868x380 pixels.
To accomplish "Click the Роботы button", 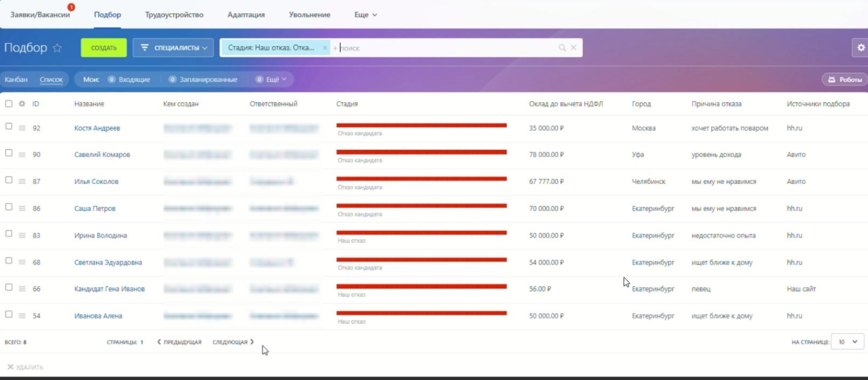I will pos(845,80).
